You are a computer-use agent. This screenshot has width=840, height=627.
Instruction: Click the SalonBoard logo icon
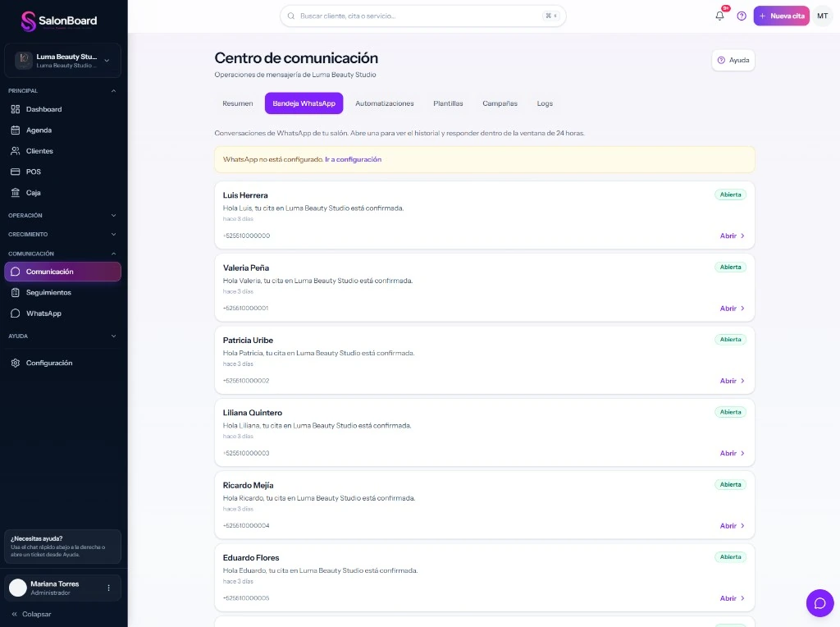pos(28,21)
